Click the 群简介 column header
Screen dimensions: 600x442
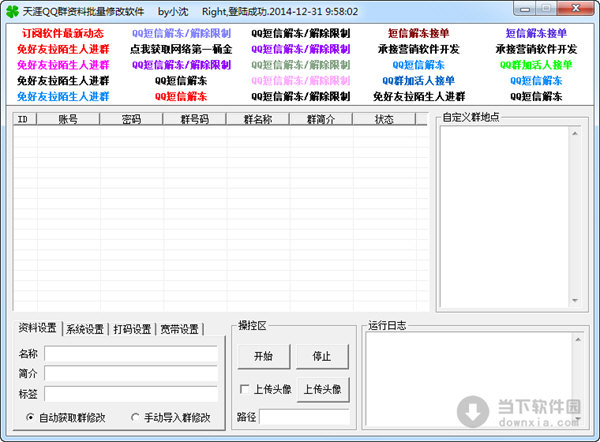[x=321, y=119]
